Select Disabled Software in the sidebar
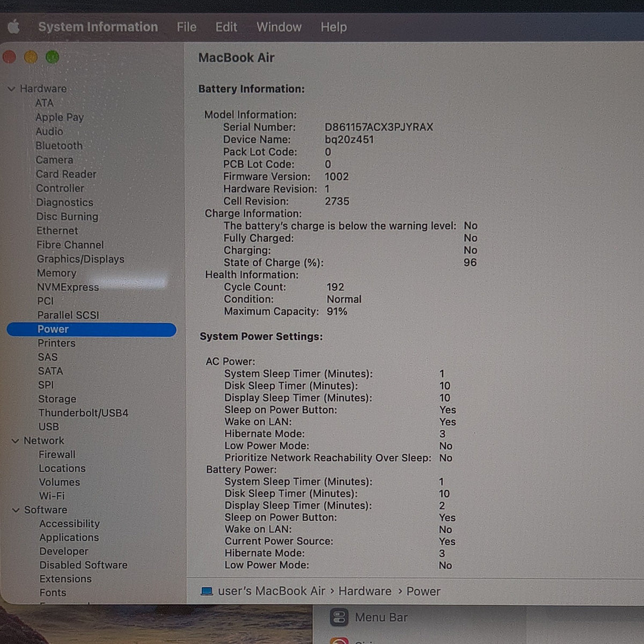The width and height of the screenshot is (644, 644). click(83, 565)
